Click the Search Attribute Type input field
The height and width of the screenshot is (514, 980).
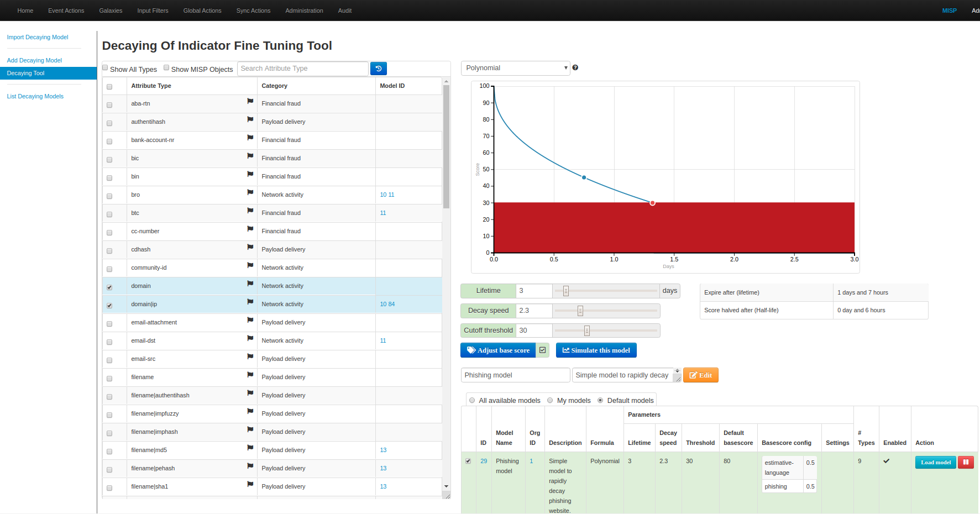[302, 69]
